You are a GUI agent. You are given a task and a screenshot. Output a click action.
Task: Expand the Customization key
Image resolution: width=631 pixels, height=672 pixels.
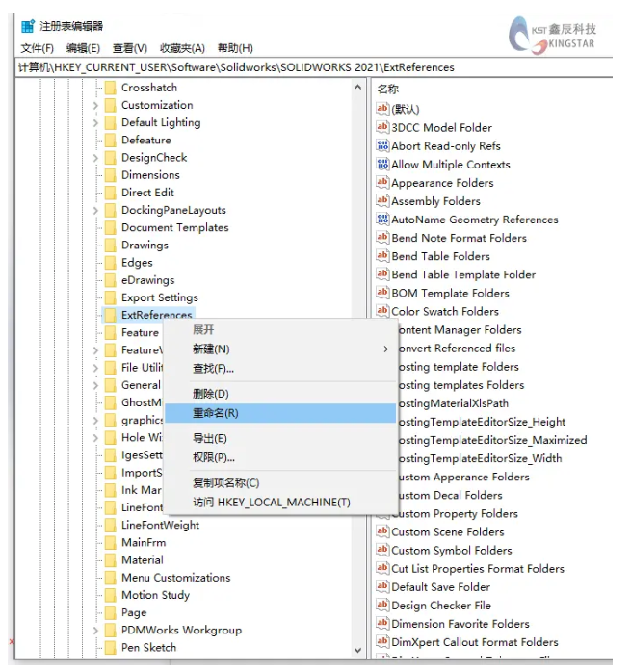pyautogui.click(x=95, y=106)
